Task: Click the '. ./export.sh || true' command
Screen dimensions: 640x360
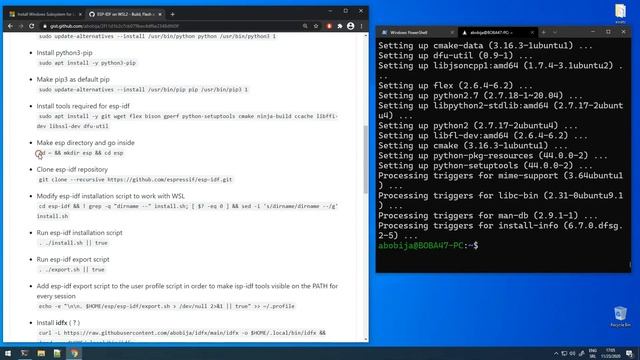Action: (x=71, y=269)
